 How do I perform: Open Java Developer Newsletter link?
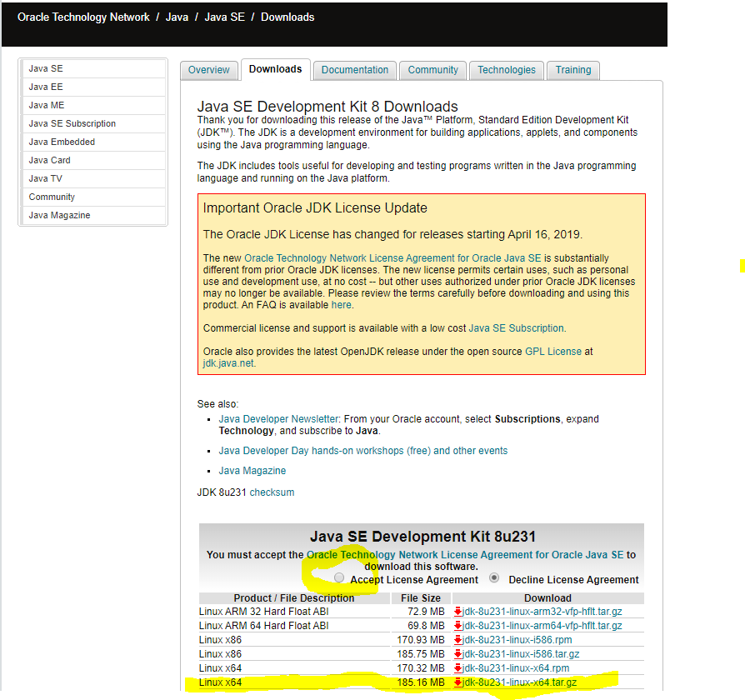pos(278,419)
